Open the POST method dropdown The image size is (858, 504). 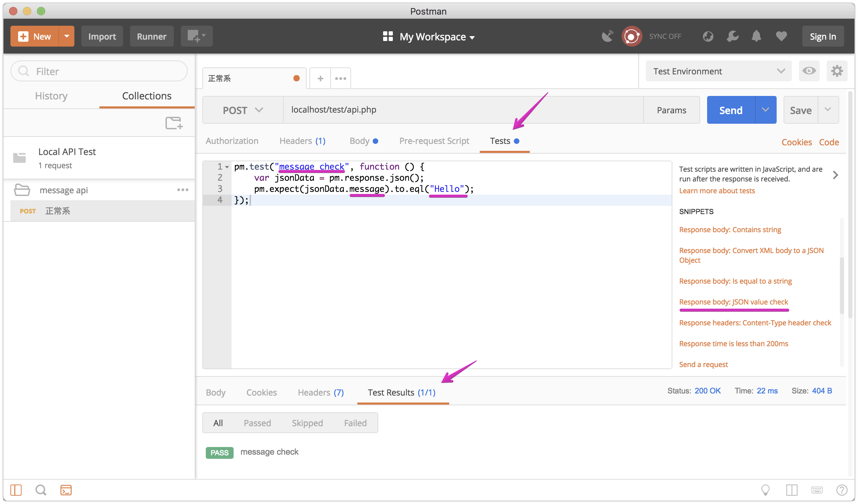click(243, 110)
